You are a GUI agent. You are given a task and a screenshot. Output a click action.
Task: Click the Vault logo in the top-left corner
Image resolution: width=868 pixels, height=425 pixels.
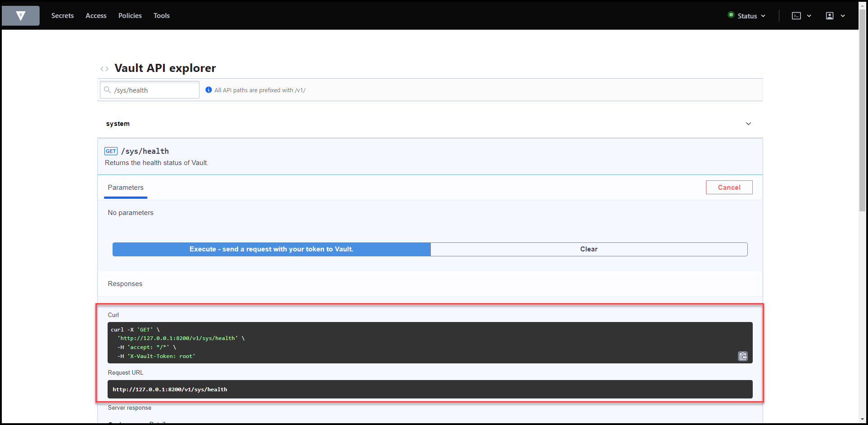(x=20, y=15)
